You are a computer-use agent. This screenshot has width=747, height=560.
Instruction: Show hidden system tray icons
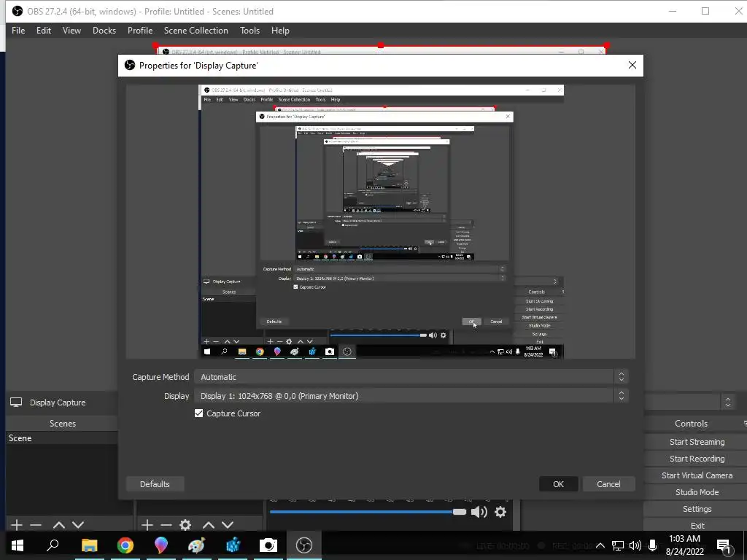600,545
